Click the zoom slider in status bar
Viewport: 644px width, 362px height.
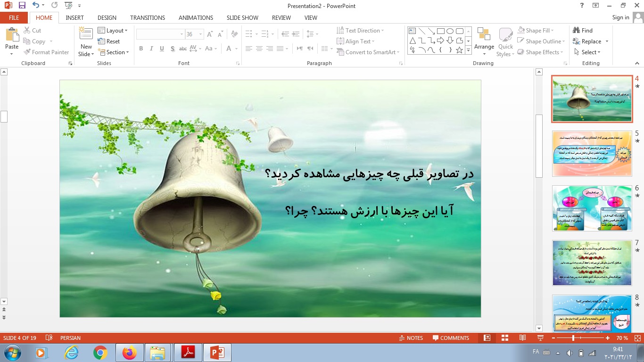coord(573,338)
